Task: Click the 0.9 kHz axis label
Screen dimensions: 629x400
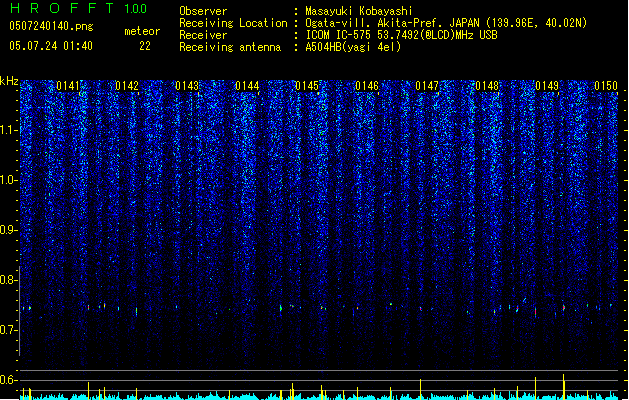Action: pos(9,230)
